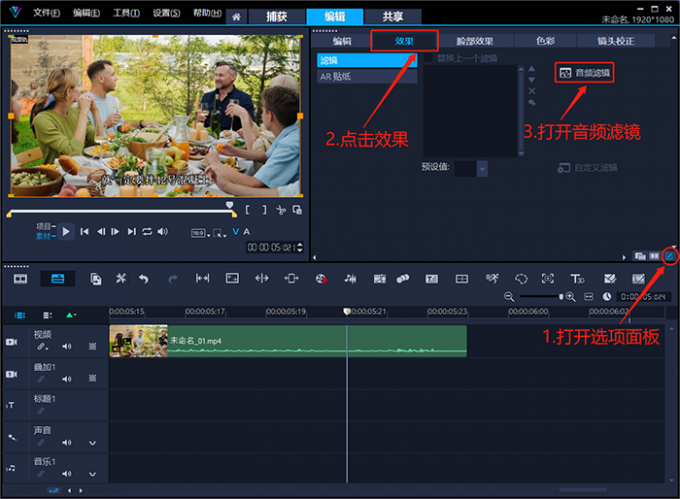Select the 未命名_01.mp4 clip on timeline
680x499 pixels.
(x=288, y=341)
